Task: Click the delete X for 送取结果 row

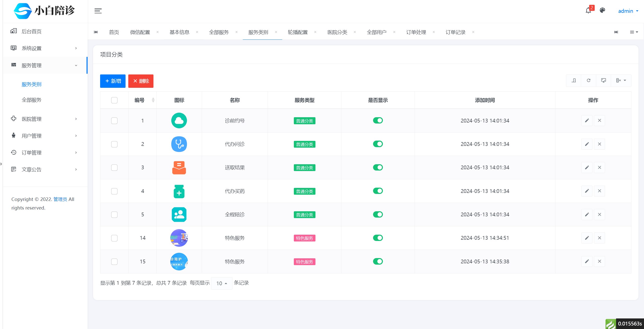Action: coord(599,168)
